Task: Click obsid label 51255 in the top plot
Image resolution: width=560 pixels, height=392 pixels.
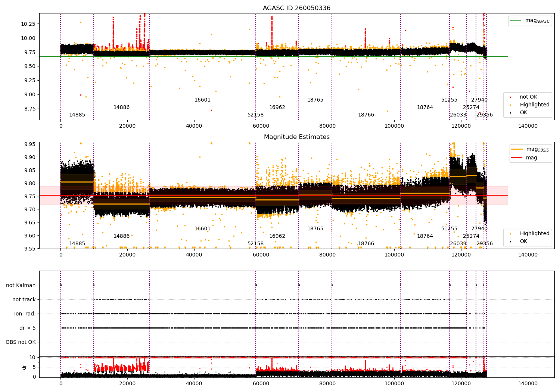Action: tap(449, 100)
